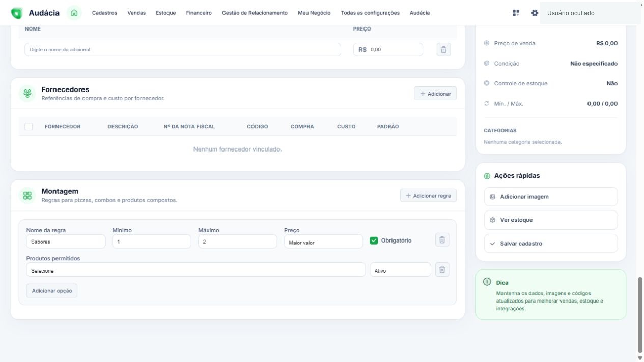This screenshot has height=362, width=644.
Task: Click the Máximo input field
Action: pyautogui.click(x=238, y=242)
